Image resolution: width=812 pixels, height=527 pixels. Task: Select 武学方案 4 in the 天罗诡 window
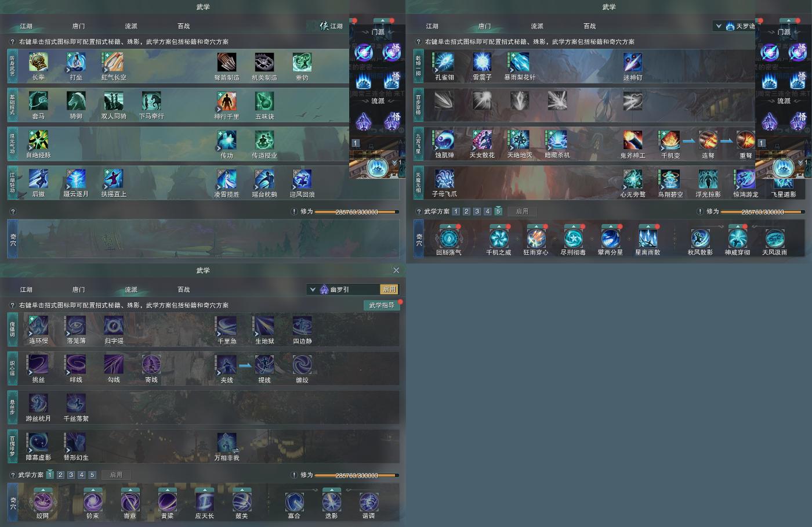tap(487, 212)
